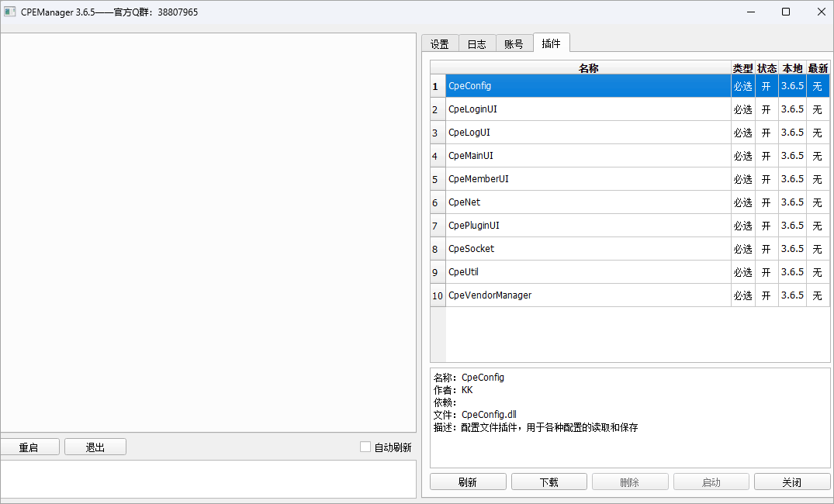Switch to the 账号 tab

pyautogui.click(x=514, y=44)
